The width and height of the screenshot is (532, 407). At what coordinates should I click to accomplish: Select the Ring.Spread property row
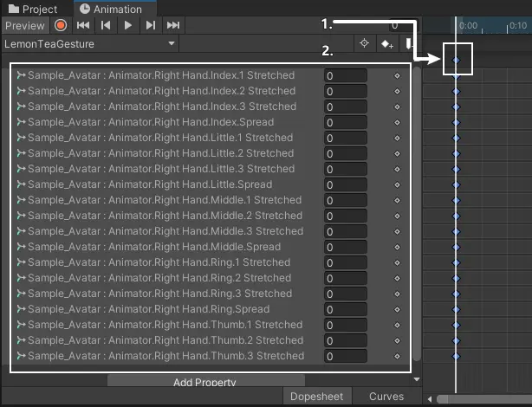click(x=211, y=309)
